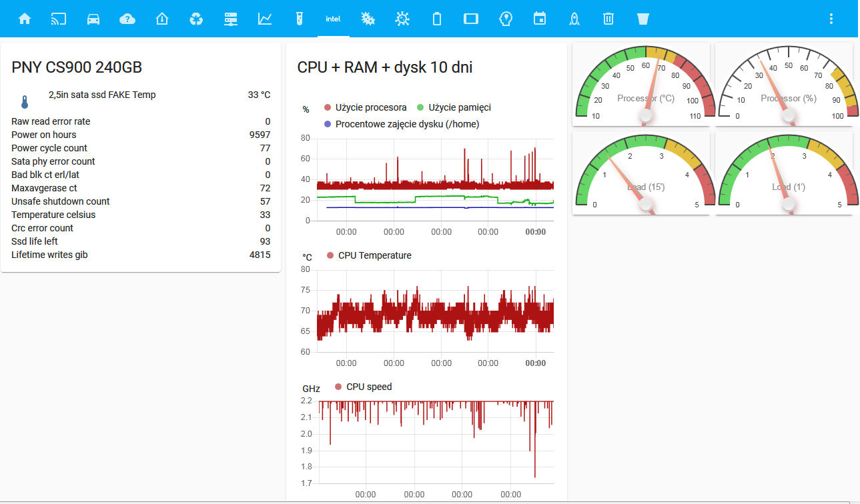The image size is (860, 504).
Task: Open the test tube tab
Action: [300, 19]
